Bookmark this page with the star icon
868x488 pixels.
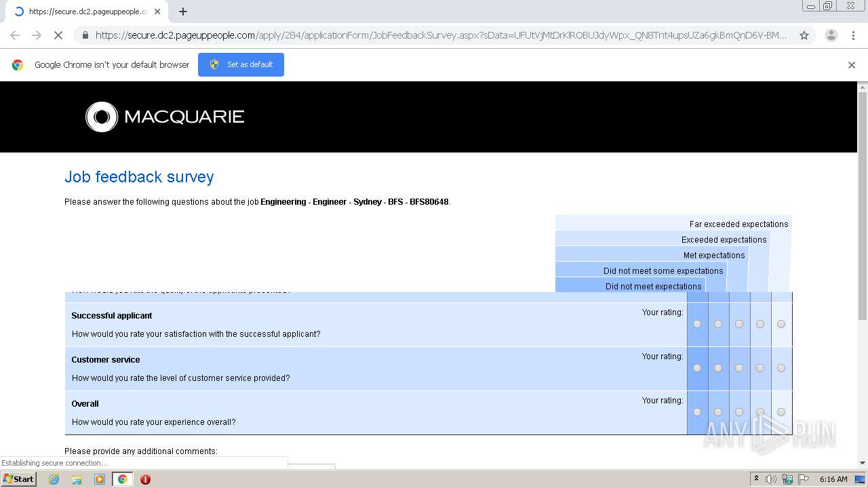[804, 35]
